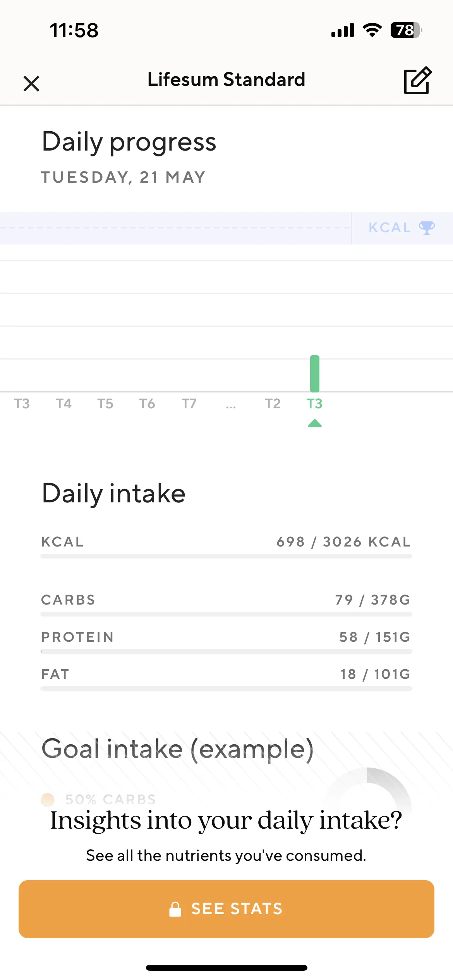Tap the green triangle marker under T3
This screenshot has height=980, width=453.
click(315, 423)
